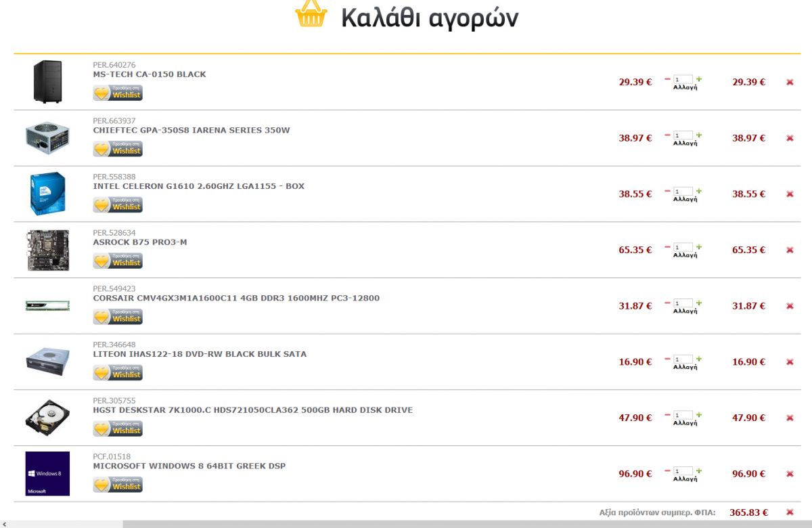Clear cart via red X beside 365.83 € total
Viewport: 812px width, 528px height.
(790, 512)
